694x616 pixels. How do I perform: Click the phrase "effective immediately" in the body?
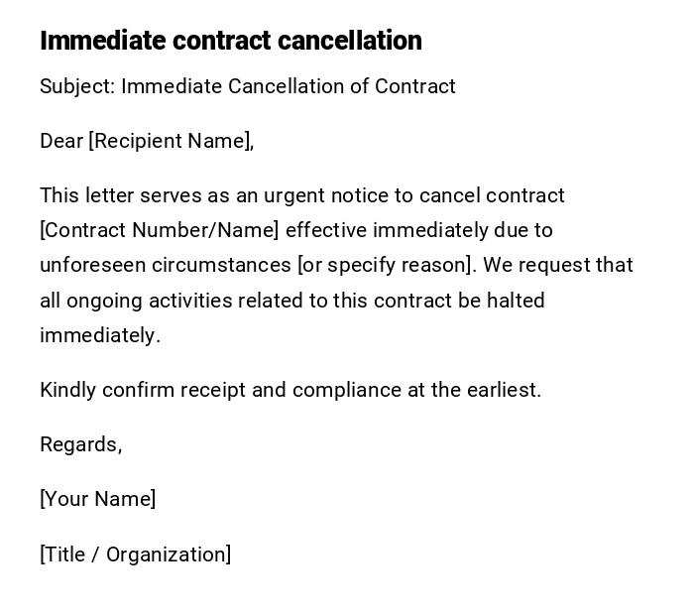click(387, 230)
